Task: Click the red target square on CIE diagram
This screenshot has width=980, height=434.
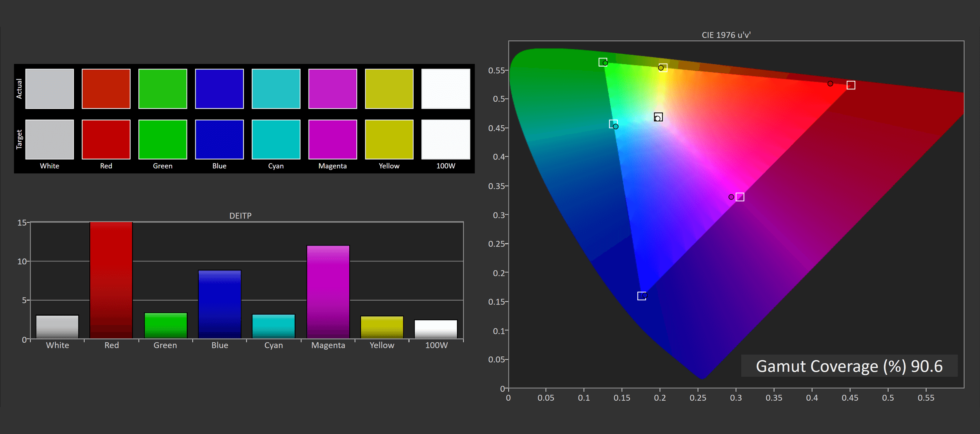Action: click(x=851, y=85)
